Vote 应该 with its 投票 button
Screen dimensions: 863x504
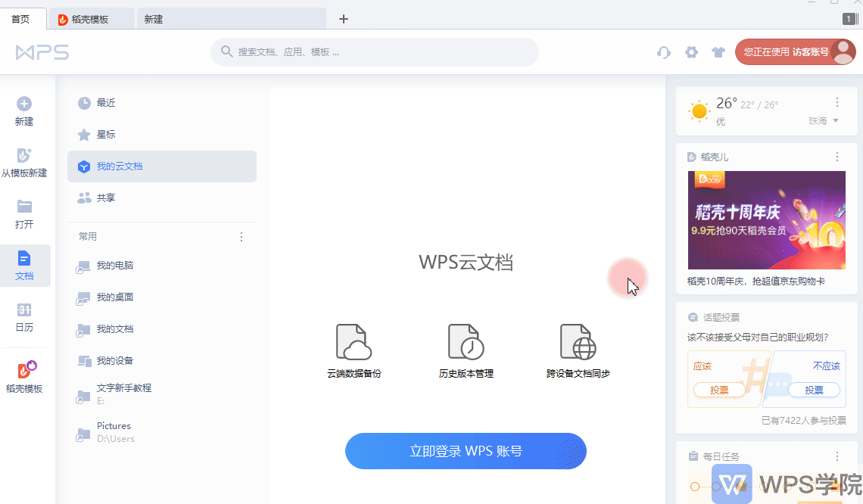pyautogui.click(x=719, y=390)
